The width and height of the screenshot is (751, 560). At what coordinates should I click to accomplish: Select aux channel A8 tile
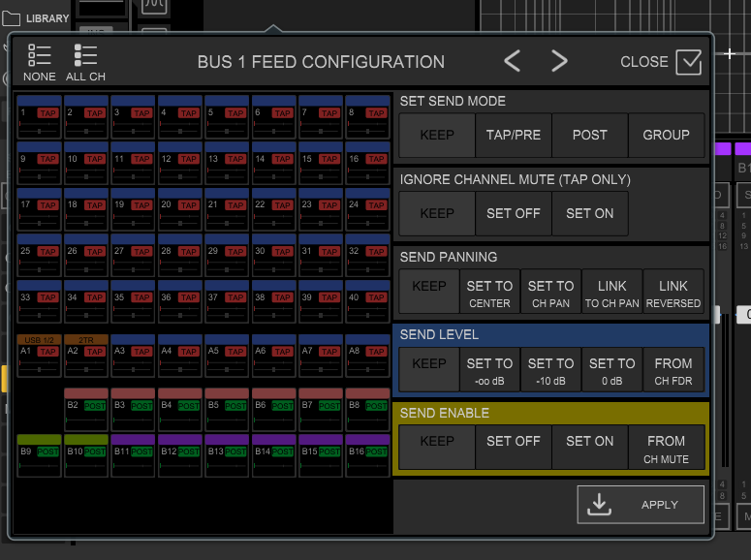click(x=367, y=356)
